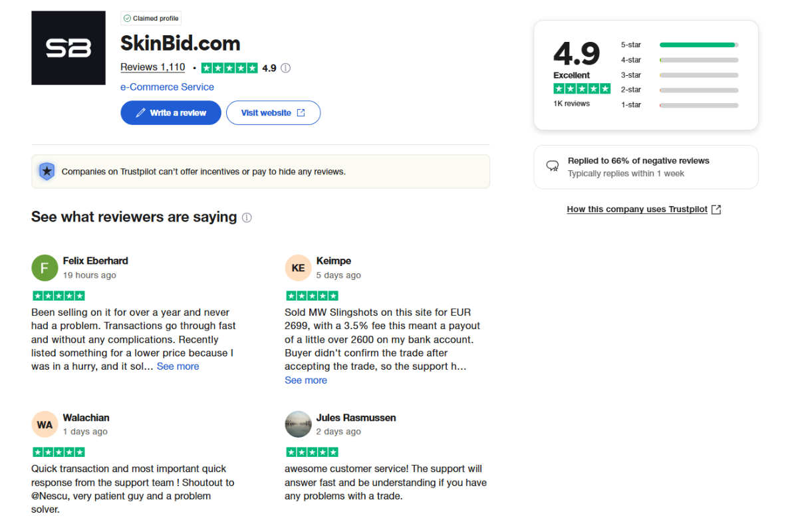Image resolution: width=798 pixels, height=532 pixels.
Task: Click Felix Eberhard's avatar
Action: point(45,267)
